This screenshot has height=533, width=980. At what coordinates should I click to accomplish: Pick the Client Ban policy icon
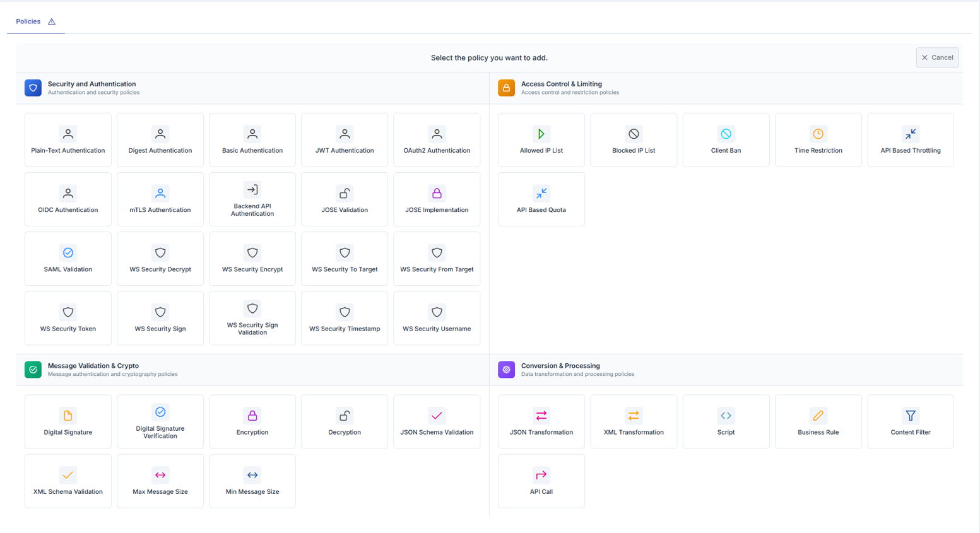[x=726, y=134]
